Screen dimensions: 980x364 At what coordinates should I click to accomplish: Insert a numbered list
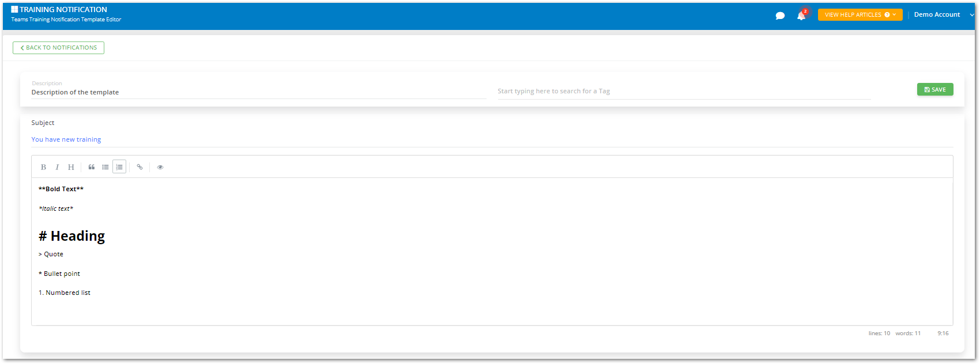119,167
